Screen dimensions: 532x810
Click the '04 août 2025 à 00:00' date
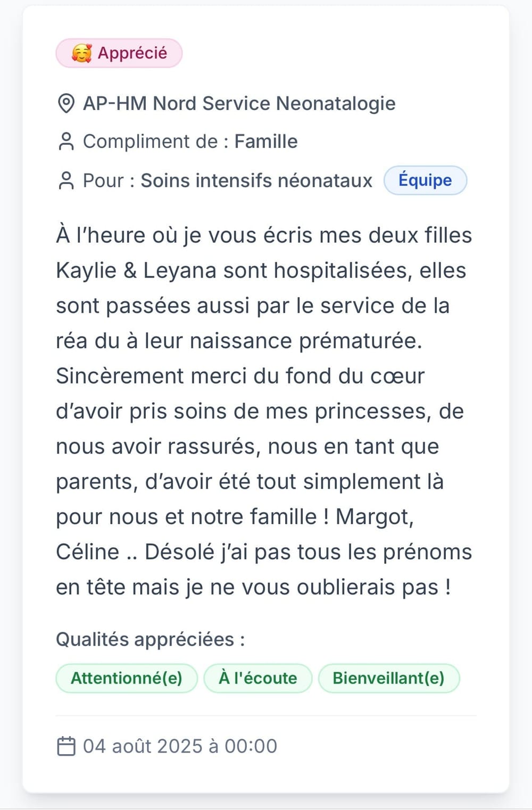(180, 746)
